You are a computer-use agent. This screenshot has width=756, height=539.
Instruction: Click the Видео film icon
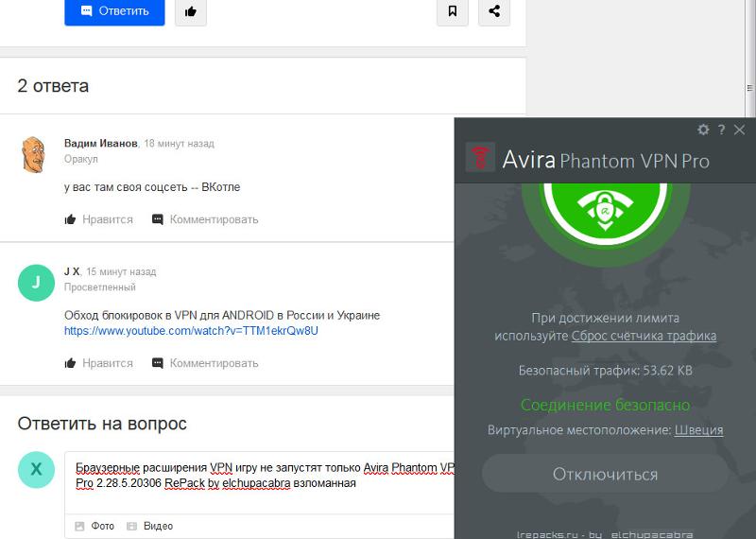click(131, 526)
